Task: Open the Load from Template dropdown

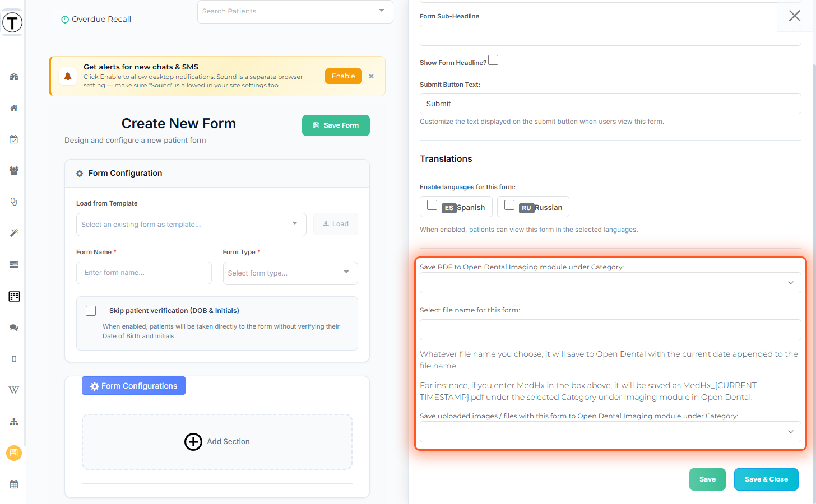Action: 191,225
